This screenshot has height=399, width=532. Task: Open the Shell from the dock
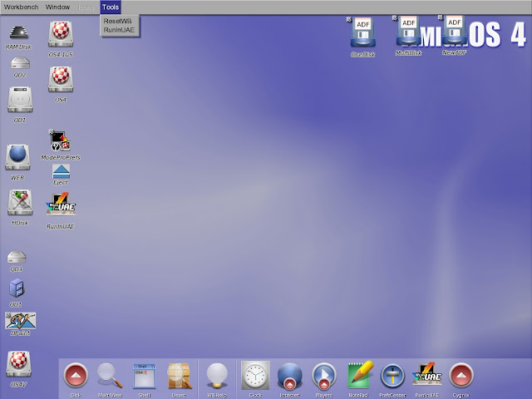pos(144,377)
